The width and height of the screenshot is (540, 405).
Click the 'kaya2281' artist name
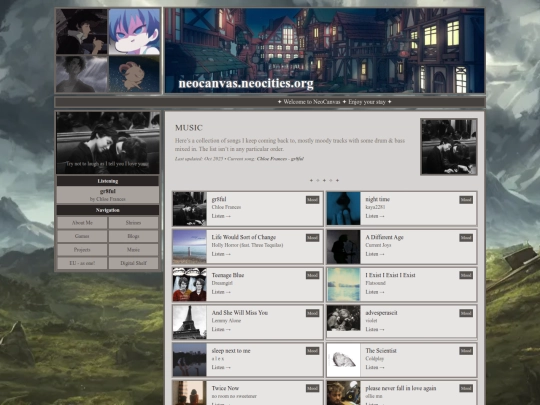pyautogui.click(x=375, y=207)
